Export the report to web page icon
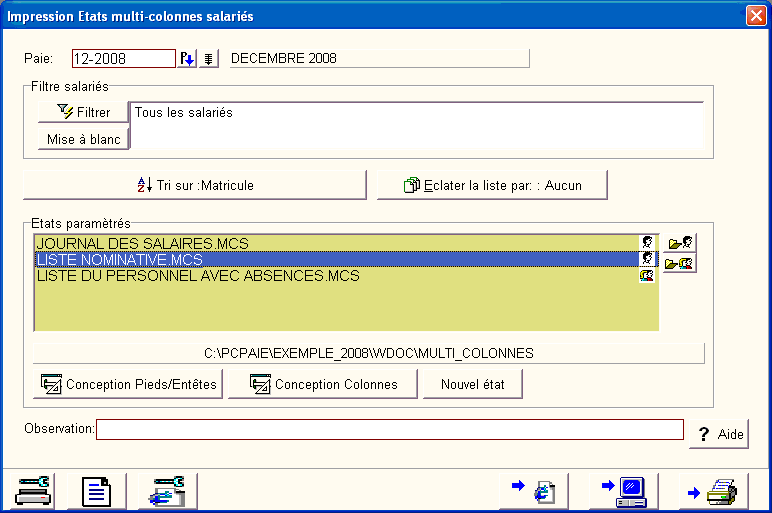 (538, 491)
